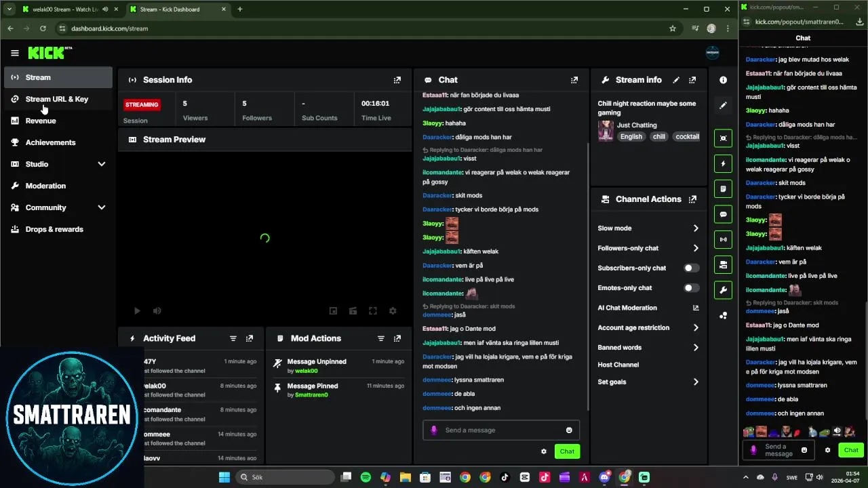
Task: Pop out the Activity Feed panel
Action: pyautogui.click(x=250, y=338)
